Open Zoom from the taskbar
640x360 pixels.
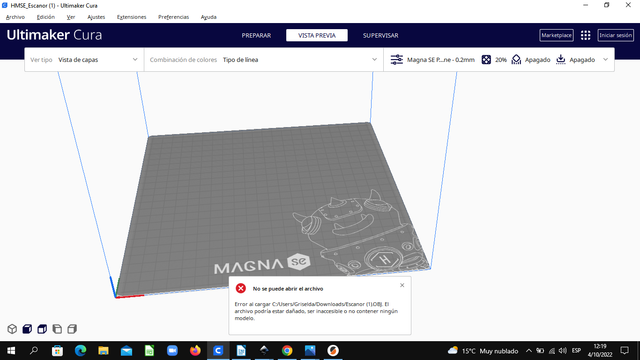pyautogui.click(x=172, y=351)
